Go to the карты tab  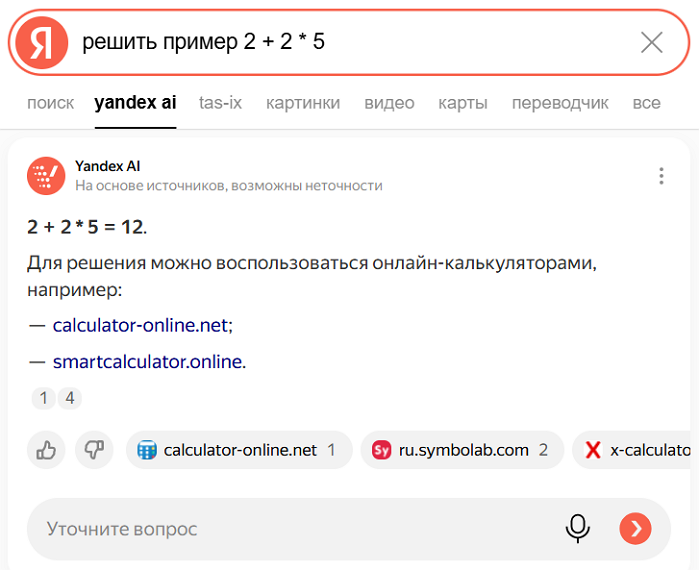(463, 103)
